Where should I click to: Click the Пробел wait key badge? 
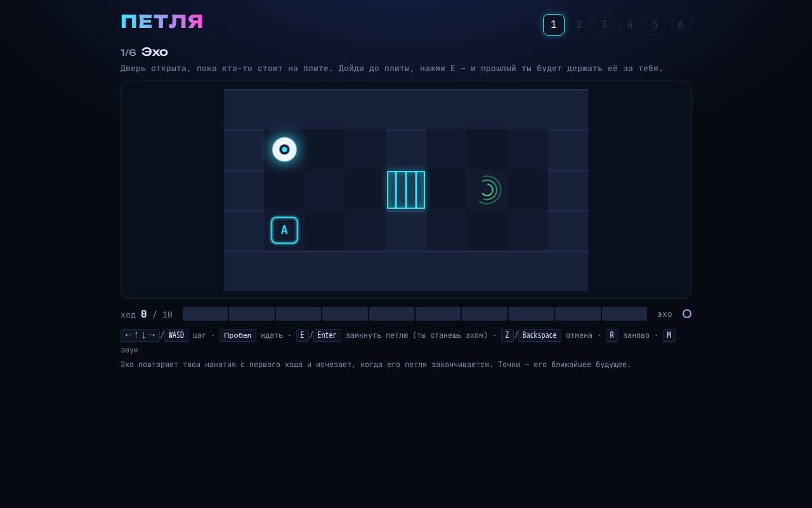point(238,335)
